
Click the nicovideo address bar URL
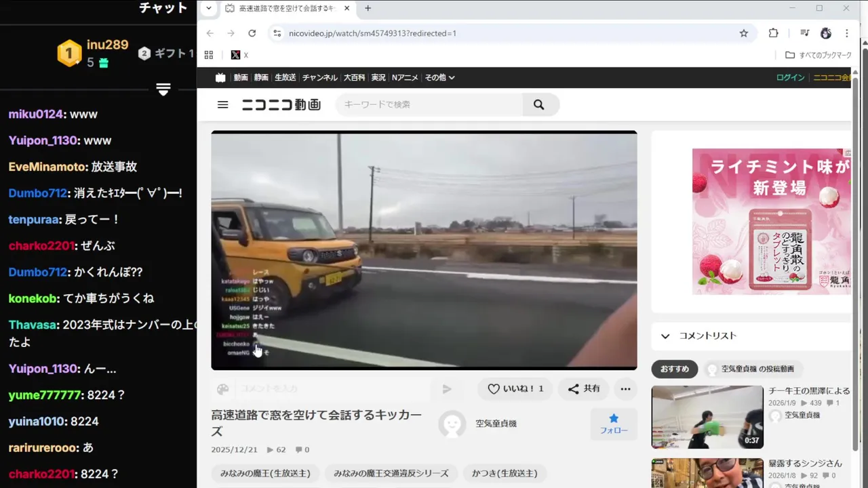(x=372, y=33)
